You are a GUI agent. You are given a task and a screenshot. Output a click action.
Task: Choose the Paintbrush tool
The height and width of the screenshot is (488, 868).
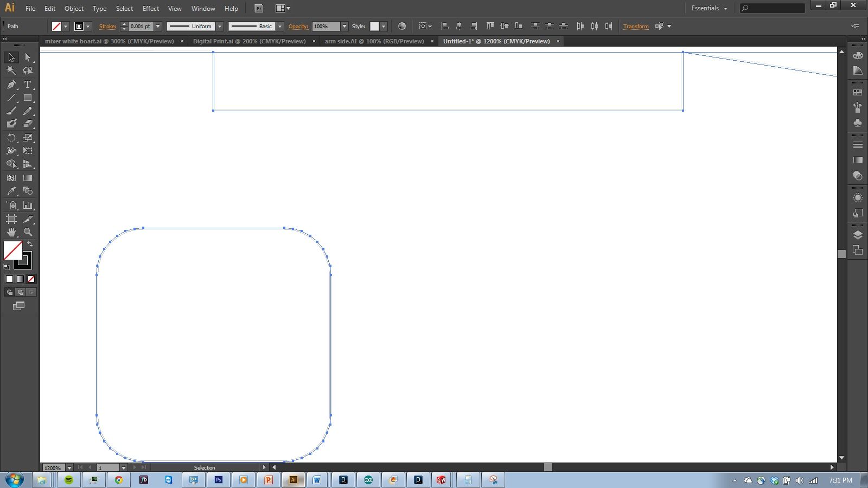point(11,111)
